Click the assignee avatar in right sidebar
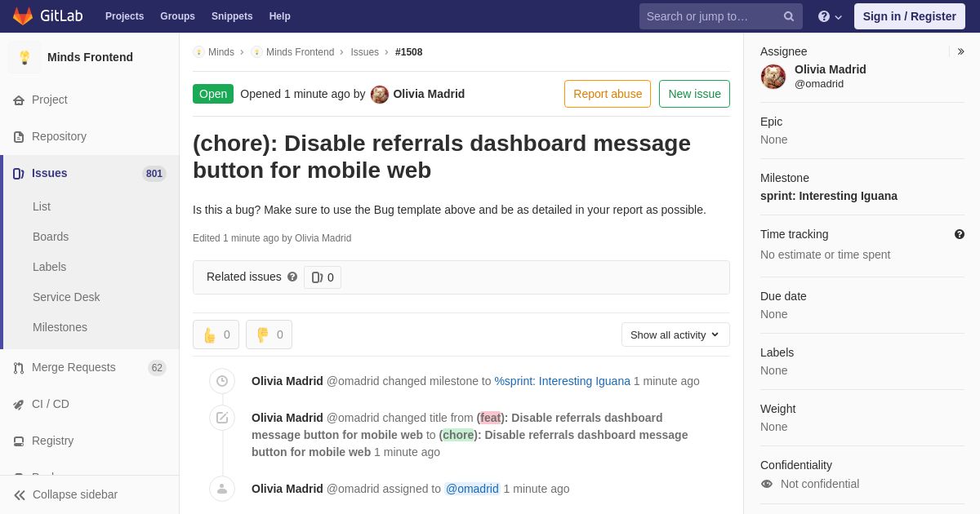The image size is (980, 514). (773, 77)
